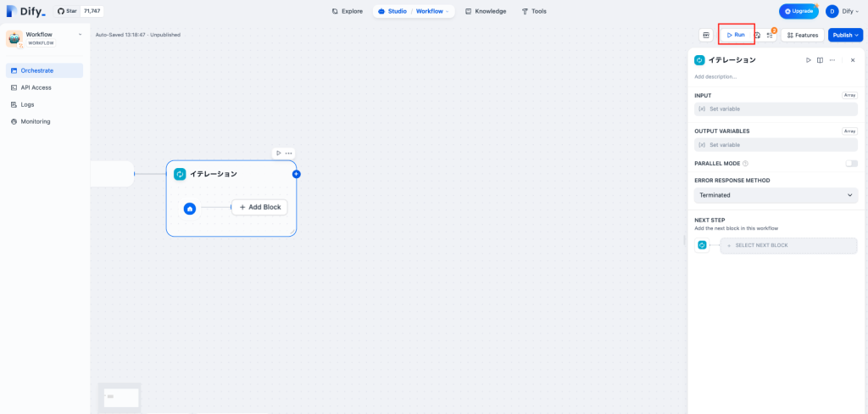Run this step from node play icon
The height and width of the screenshot is (414, 868).
pos(278,153)
